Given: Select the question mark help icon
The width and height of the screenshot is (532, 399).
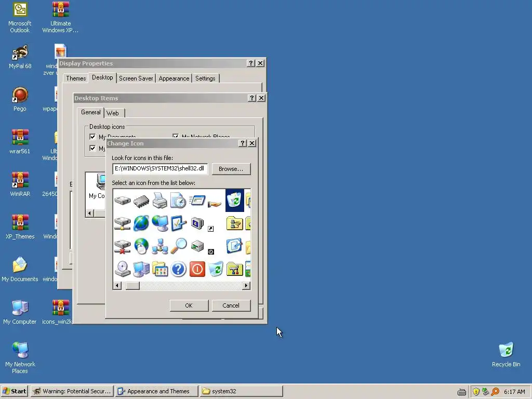Looking at the screenshot, I should point(179,270).
